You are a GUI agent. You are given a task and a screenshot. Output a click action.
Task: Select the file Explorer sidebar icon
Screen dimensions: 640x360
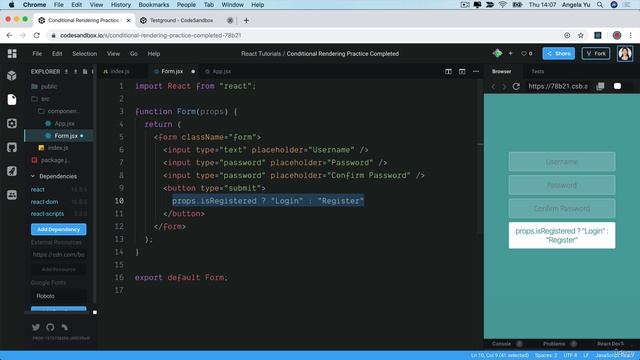tap(12, 100)
